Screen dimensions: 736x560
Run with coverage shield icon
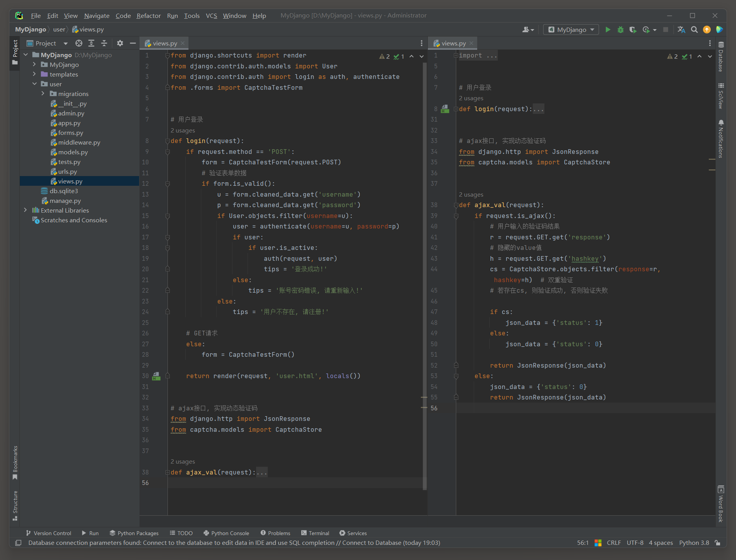[633, 30]
